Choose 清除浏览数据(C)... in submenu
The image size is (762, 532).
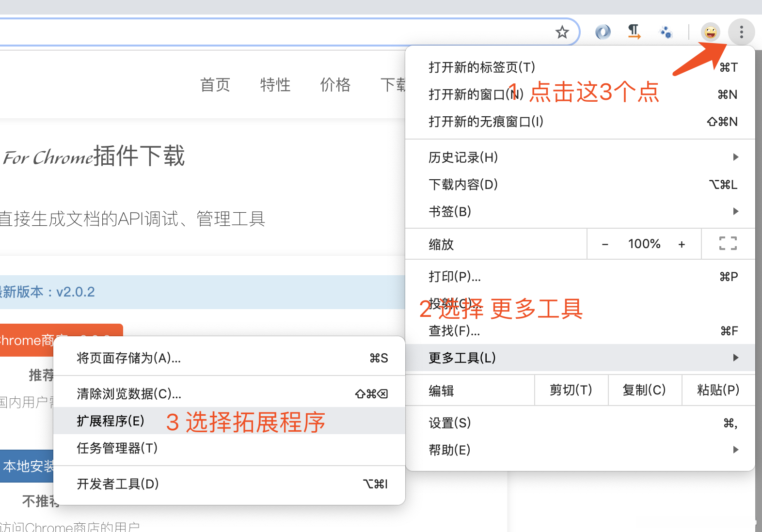click(229, 393)
